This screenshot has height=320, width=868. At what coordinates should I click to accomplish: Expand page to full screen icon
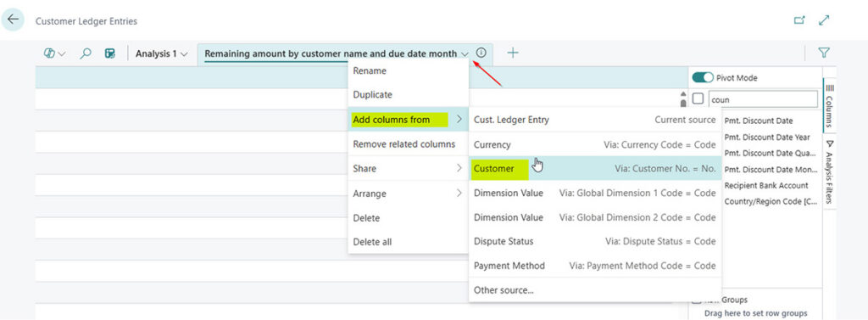point(824,20)
